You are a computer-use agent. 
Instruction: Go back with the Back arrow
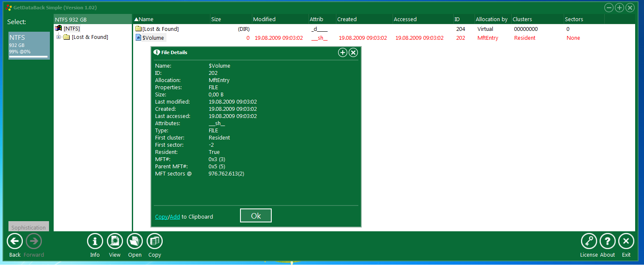pos(15,241)
